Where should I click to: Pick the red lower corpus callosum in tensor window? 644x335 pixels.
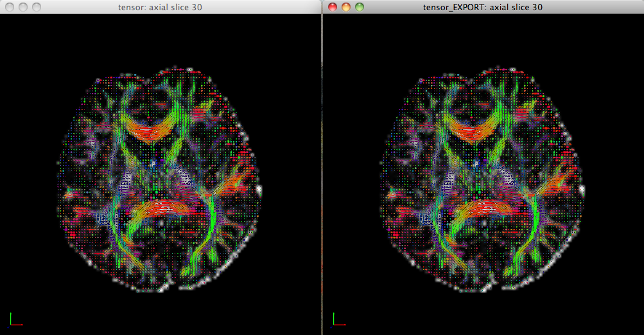tap(159, 208)
